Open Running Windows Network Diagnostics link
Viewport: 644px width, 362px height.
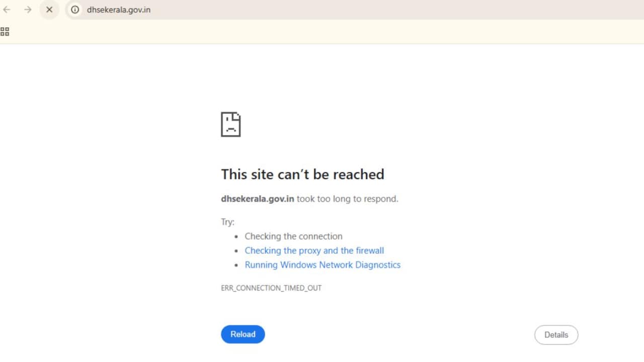click(x=323, y=264)
